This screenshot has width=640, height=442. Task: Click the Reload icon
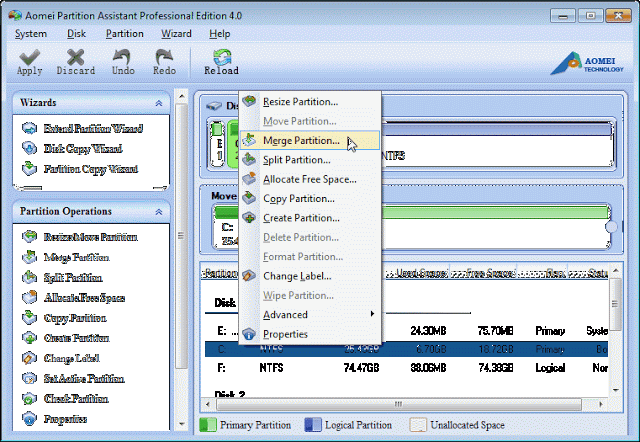[222, 57]
